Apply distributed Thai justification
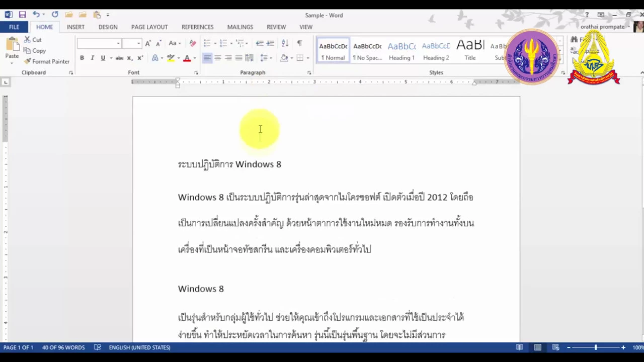The image size is (644, 362). click(249, 58)
